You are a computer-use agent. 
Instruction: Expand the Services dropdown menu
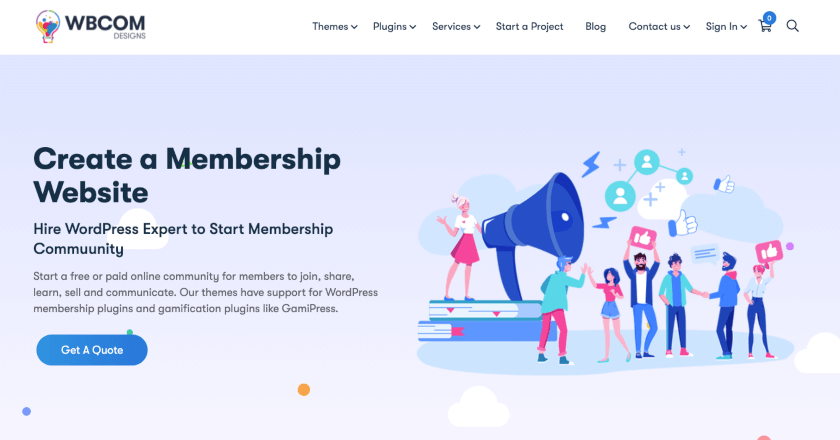click(456, 26)
